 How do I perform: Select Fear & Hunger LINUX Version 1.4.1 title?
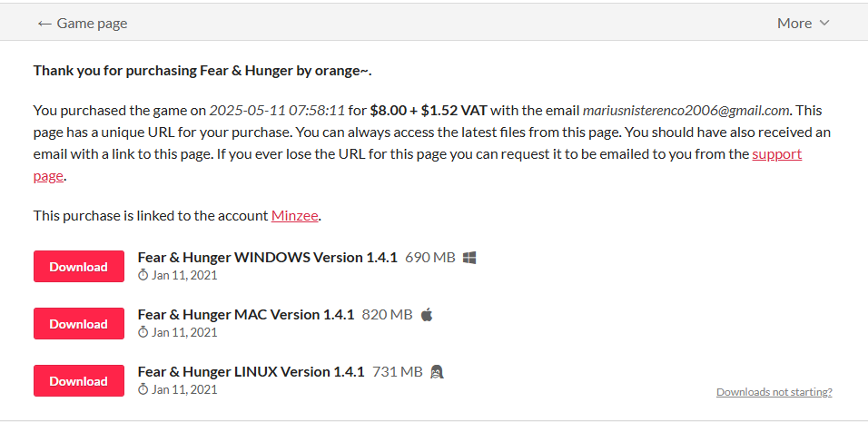251,372
